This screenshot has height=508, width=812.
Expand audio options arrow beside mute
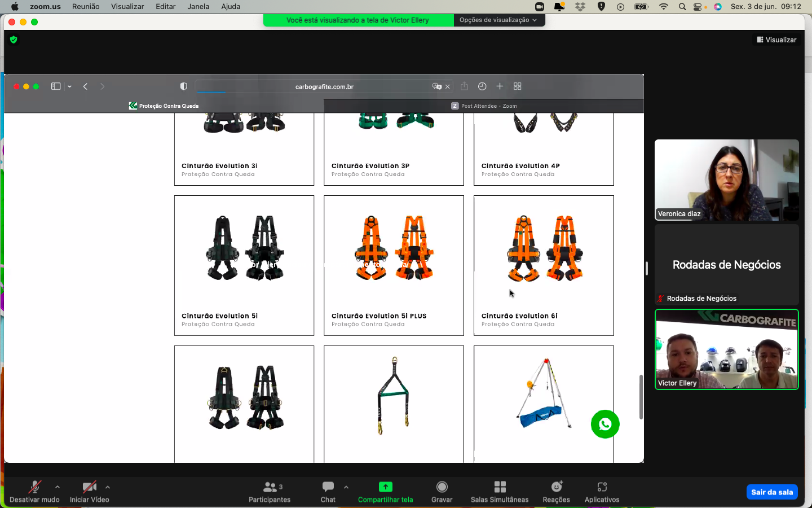click(58, 487)
